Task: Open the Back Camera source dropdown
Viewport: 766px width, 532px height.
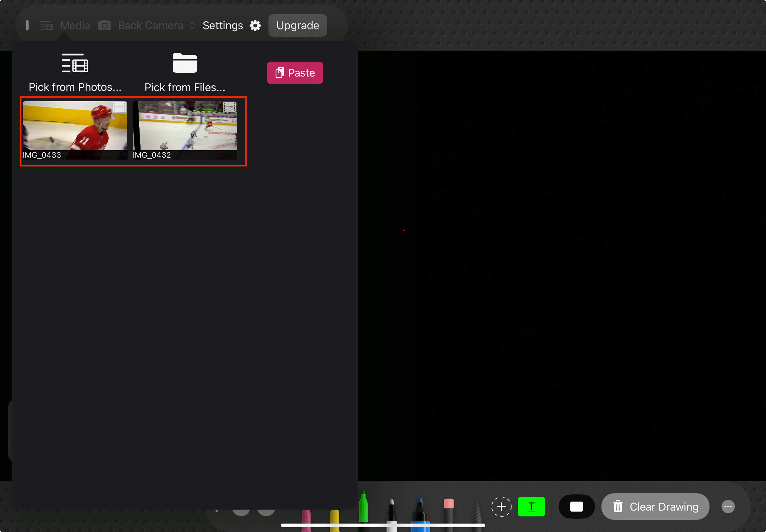Action: (x=156, y=25)
